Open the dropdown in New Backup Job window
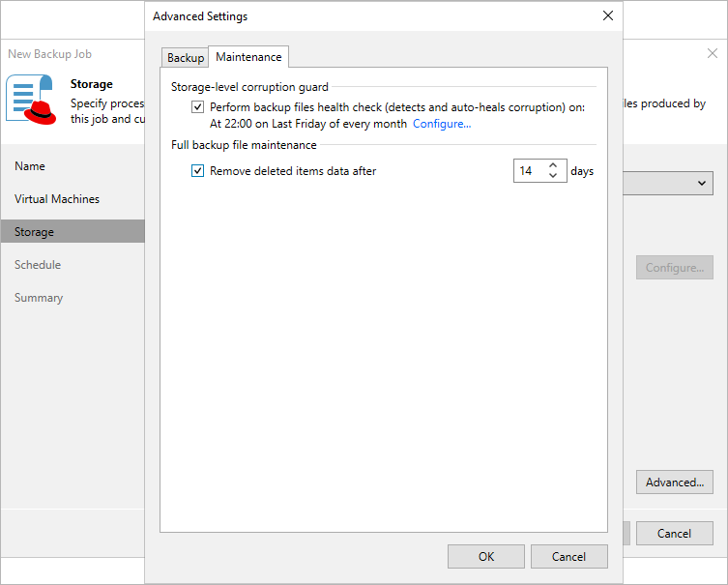Viewport: 728px width, 585px height. coord(702,183)
